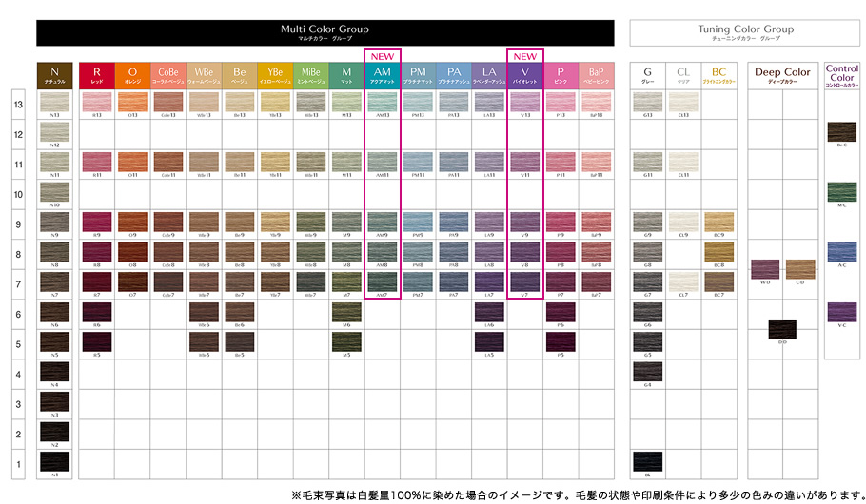The height and width of the screenshot is (504, 866).
Task: Click the level 13 row label
Action: [18, 105]
